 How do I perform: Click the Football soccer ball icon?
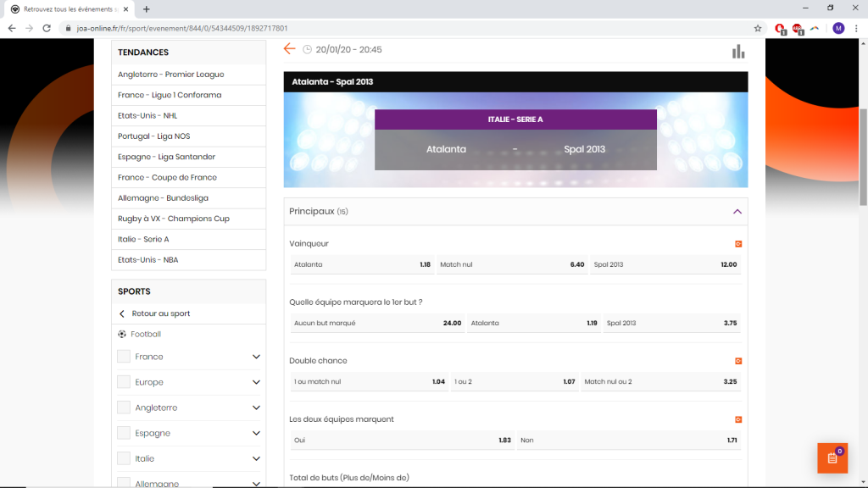pos(122,334)
